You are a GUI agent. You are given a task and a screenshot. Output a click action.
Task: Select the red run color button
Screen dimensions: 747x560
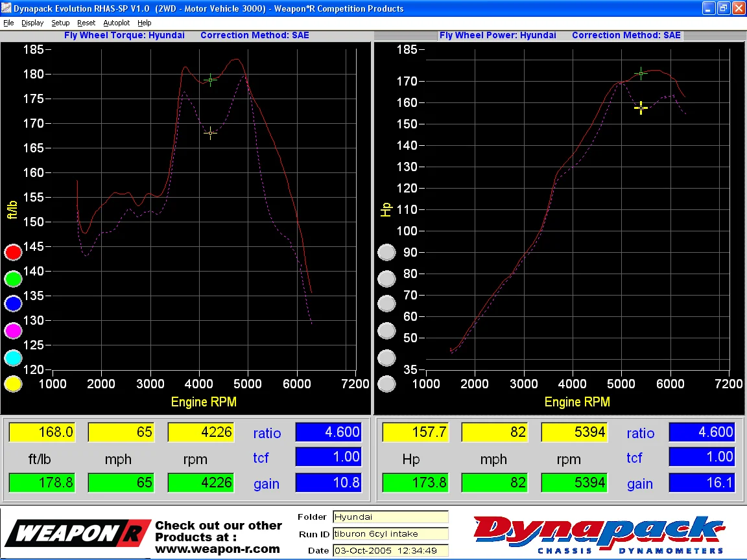[14, 252]
